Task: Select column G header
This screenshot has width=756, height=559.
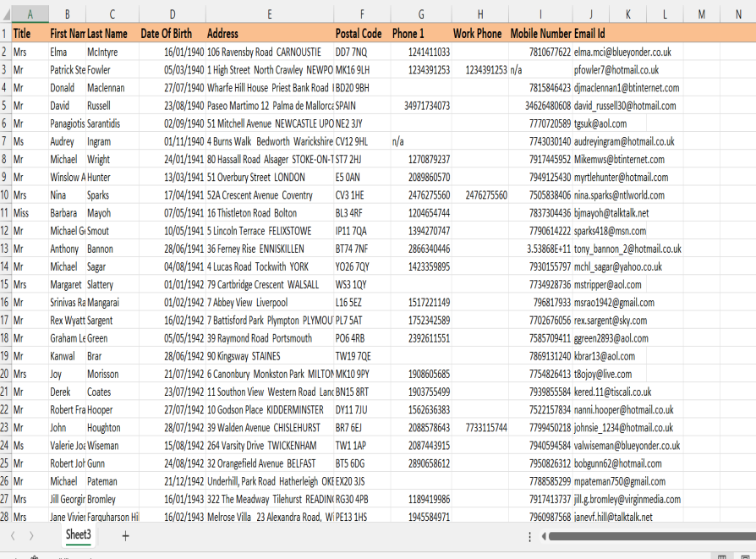Action: (421, 14)
